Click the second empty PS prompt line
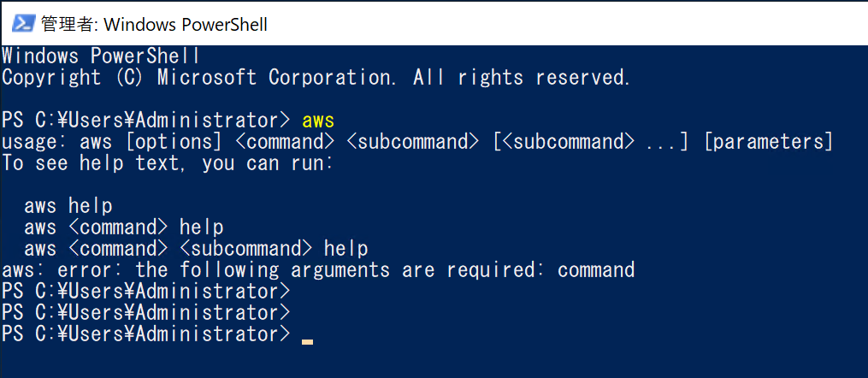The width and height of the screenshot is (868, 378). point(146,313)
